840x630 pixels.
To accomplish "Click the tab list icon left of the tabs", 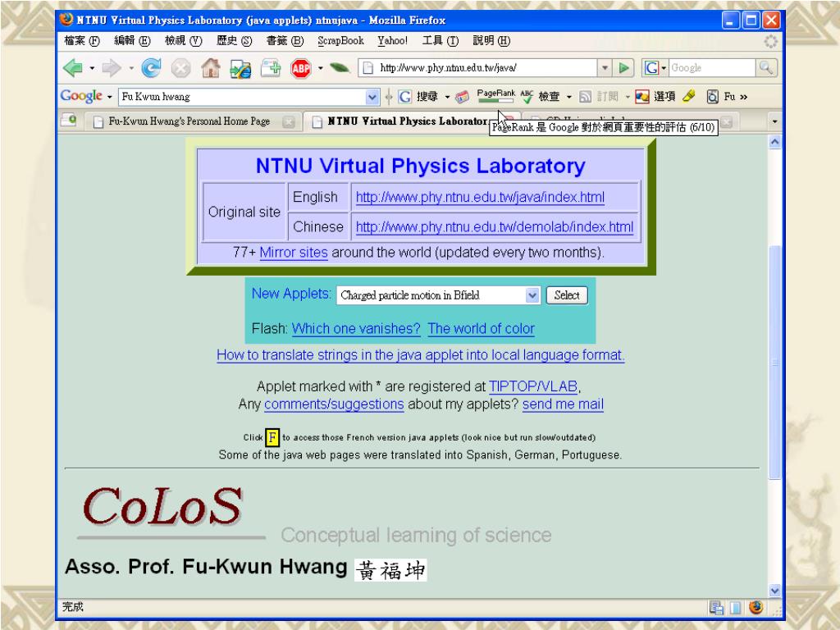I will (x=69, y=120).
